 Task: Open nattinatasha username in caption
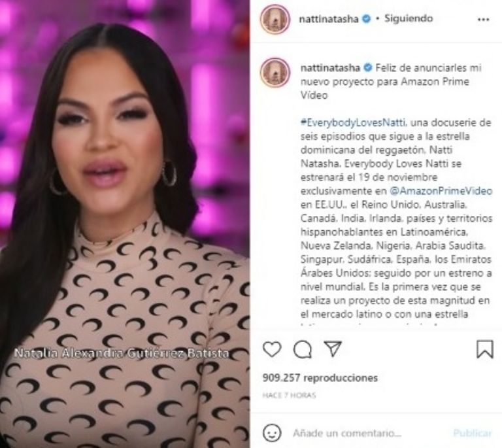(x=330, y=68)
